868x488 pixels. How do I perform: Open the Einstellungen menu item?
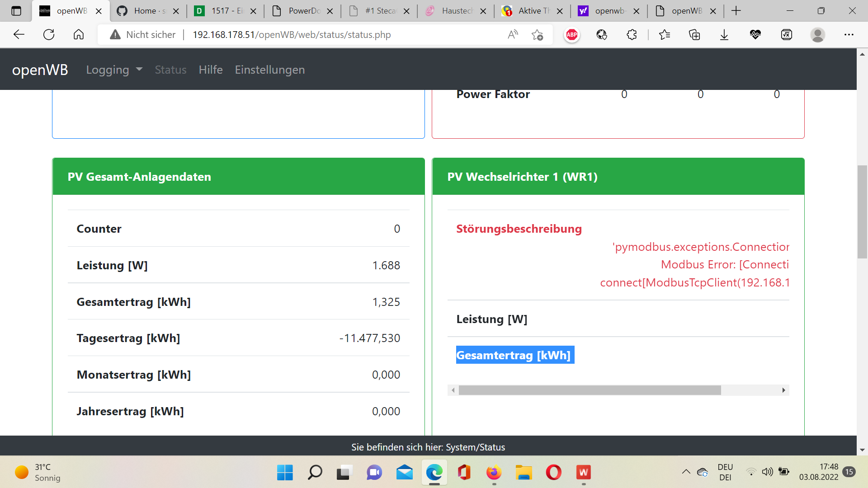point(269,70)
